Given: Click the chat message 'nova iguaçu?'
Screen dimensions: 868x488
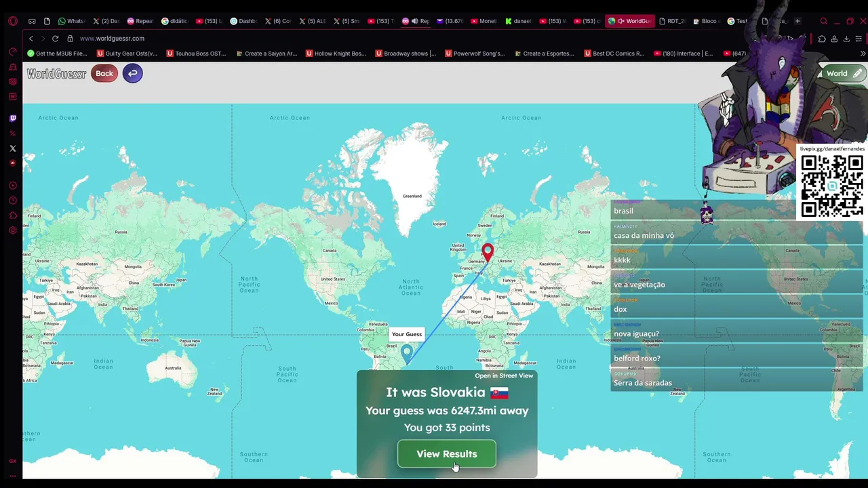Looking at the screenshot, I should tap(636, 333).
